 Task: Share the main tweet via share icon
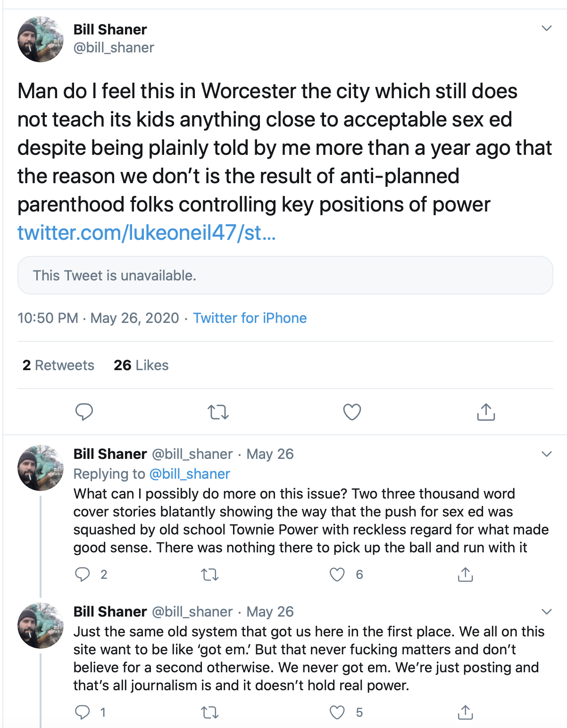coord(486,412)
